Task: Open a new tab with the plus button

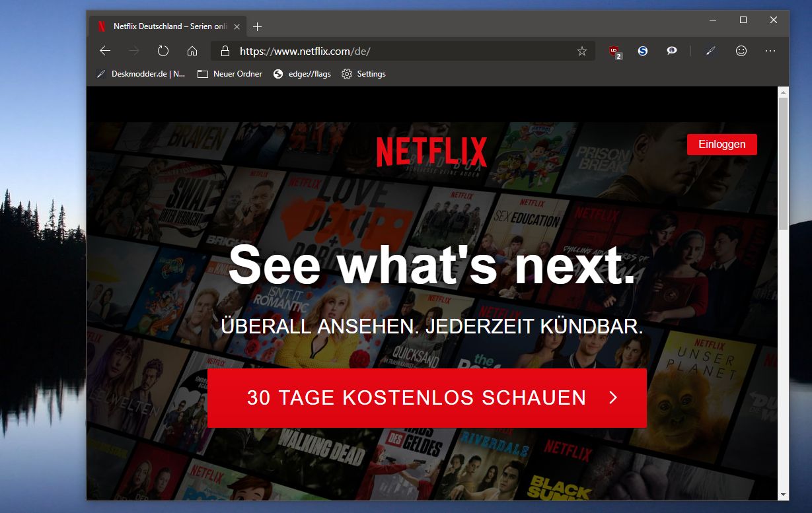Action: coord(258,26)
